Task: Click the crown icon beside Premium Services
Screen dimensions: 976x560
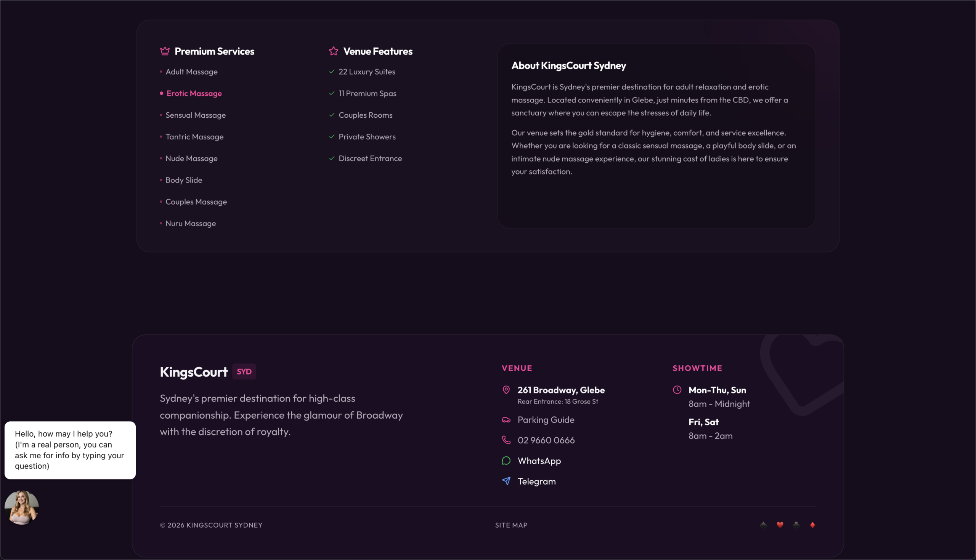Action: (x=165, y=51)
